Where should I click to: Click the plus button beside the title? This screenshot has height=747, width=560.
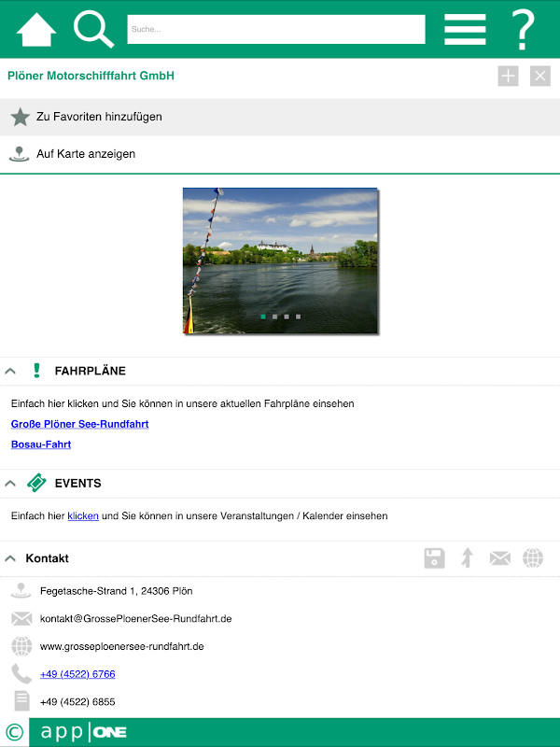coord(508,77)
